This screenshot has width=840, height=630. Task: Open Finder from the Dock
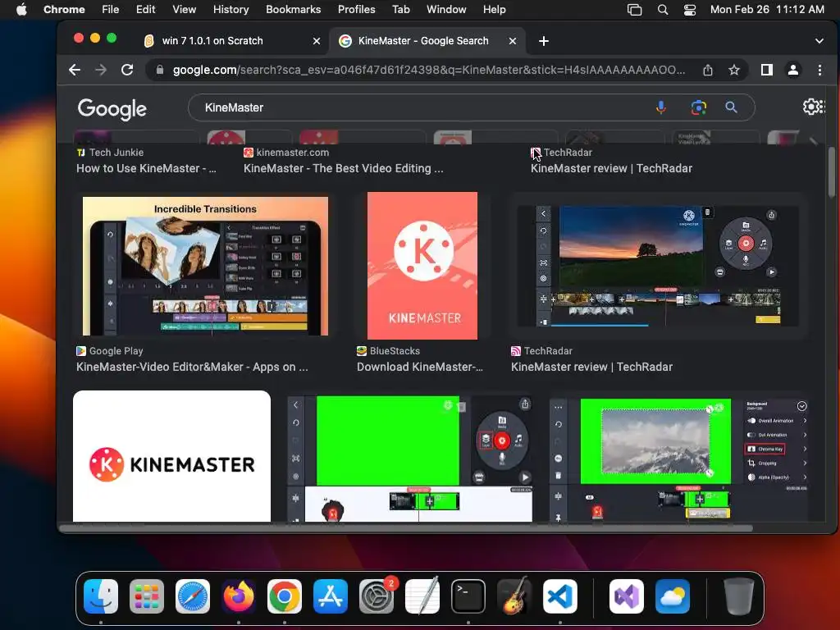pos(101,596)
